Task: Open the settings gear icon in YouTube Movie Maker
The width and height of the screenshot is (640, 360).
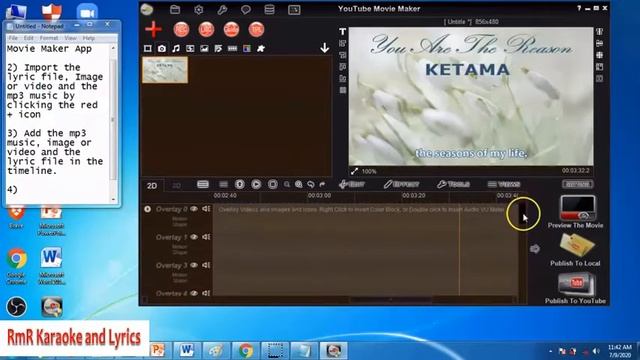Action: pos(199,9)
